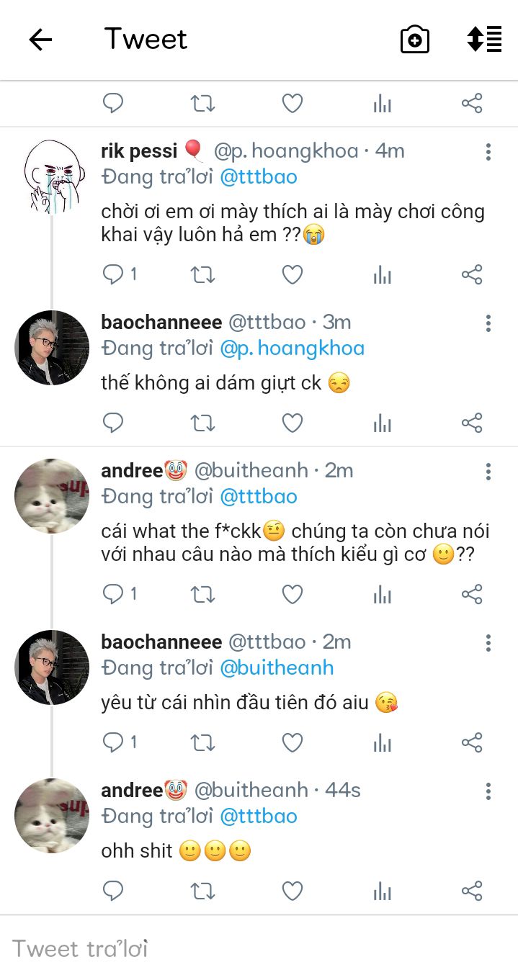
Task: Retweet 'yêu từ cái nhìn đầu tiên' reply
Action: pos(202,742)
